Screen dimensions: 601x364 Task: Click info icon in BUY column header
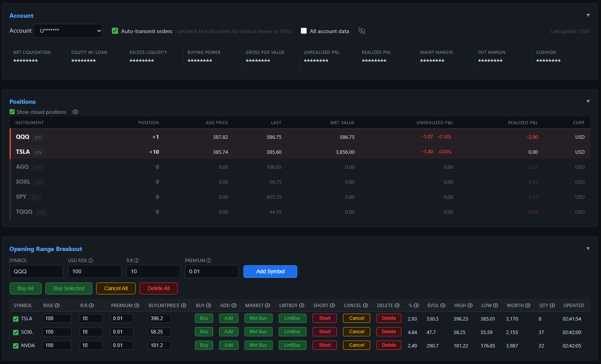(209, 306)
